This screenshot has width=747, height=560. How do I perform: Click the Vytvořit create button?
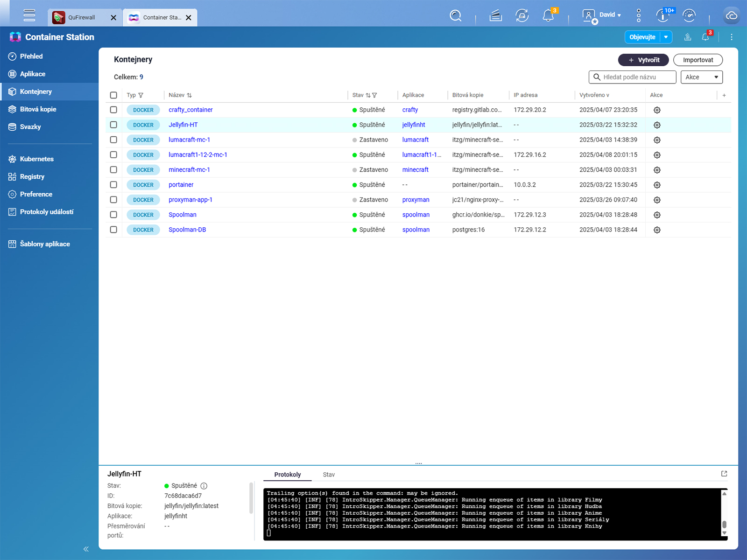click(643, 60)
